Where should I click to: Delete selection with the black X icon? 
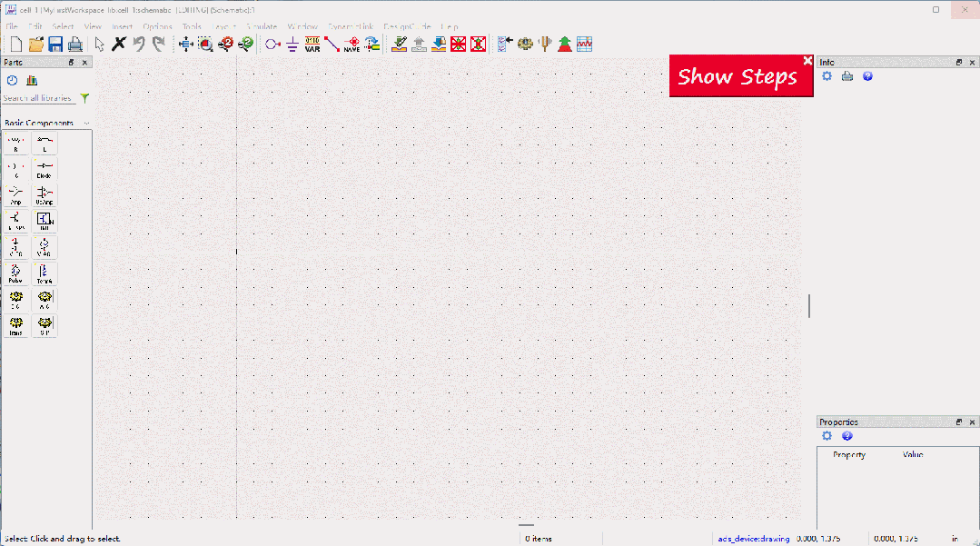pos(119,44)
